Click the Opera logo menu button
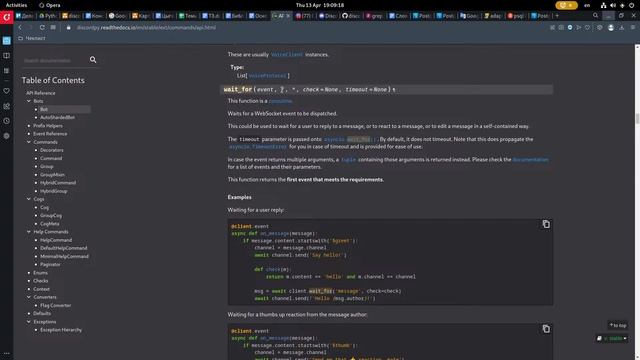The height and width of the screenshot is (360, 640). pos(7,17)
